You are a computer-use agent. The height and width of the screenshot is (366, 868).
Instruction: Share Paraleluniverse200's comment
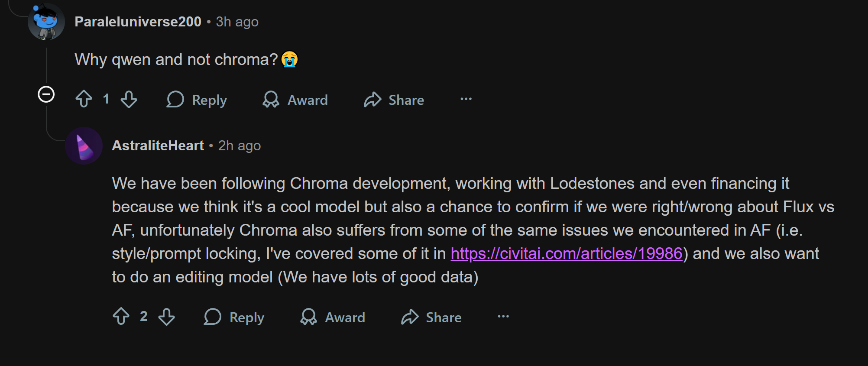point(394,100)
